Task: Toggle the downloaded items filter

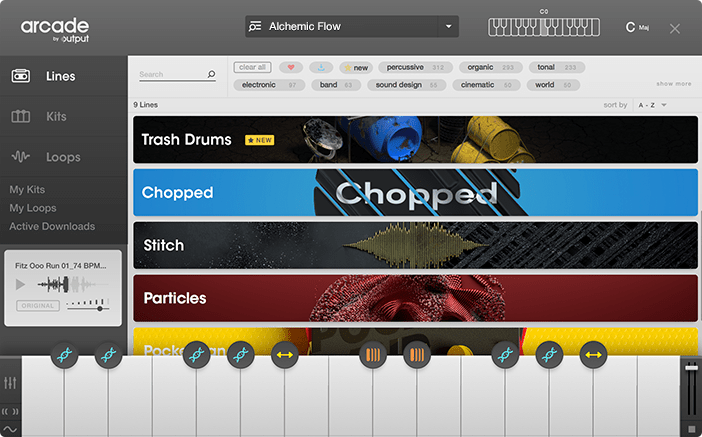Action: click(x=321, y=67)
